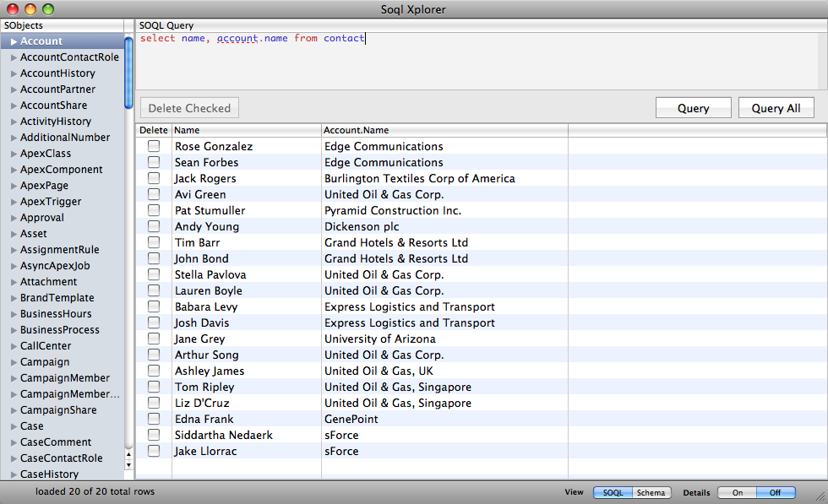
Task: Select the Asset object
Action: point(33,233)
